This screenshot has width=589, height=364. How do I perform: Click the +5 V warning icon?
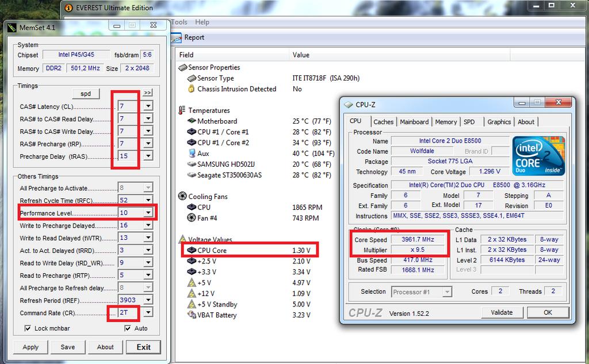tap(192, 282)
